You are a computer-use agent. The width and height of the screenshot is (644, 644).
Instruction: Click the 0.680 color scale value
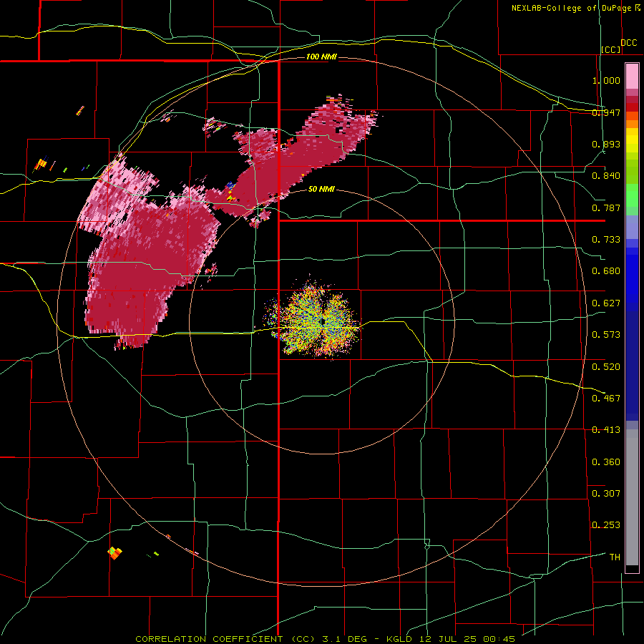[606, 271]
